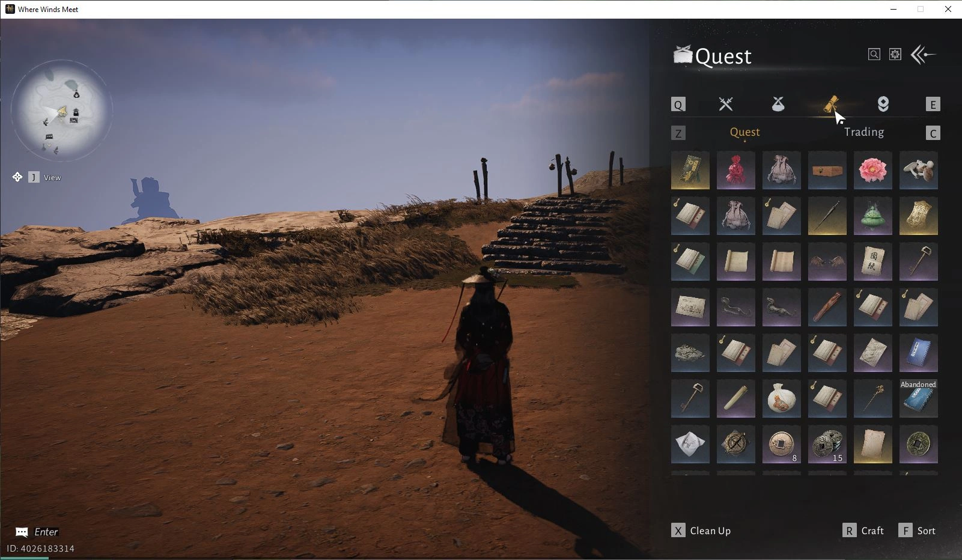This screenshot has height=560, width=962.
Task: Select the white handkerchief item
Action: 690,444
